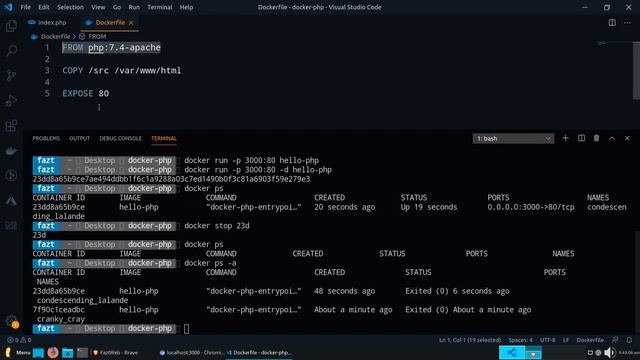Click the volume speaker icon in system tray
Screen dimensions: 640x360
pyautogui.click(x=609, y=352)
